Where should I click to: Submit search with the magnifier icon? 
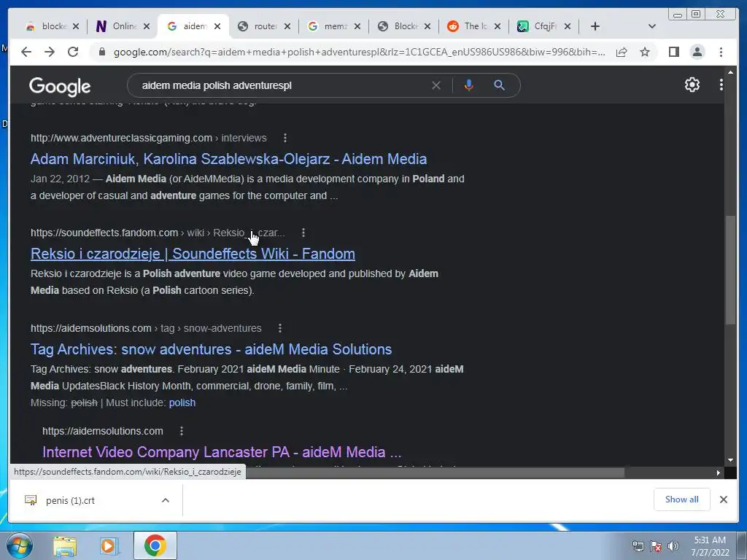(499, 85)
